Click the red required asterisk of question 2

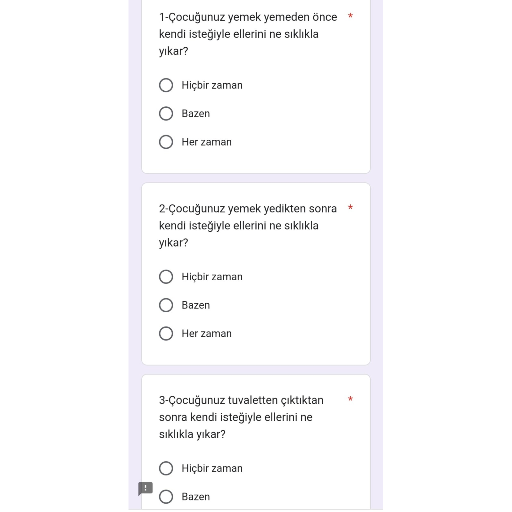[x=350, y=207]
